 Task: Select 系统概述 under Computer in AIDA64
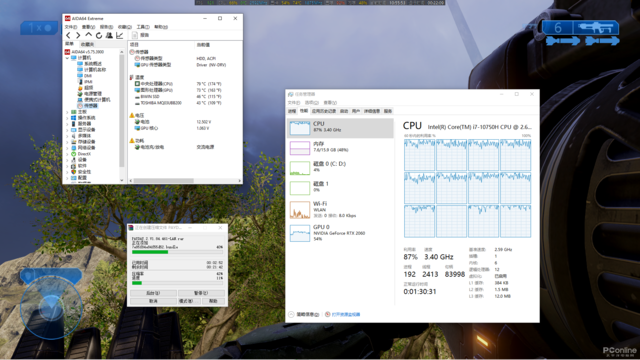[90, 64]
